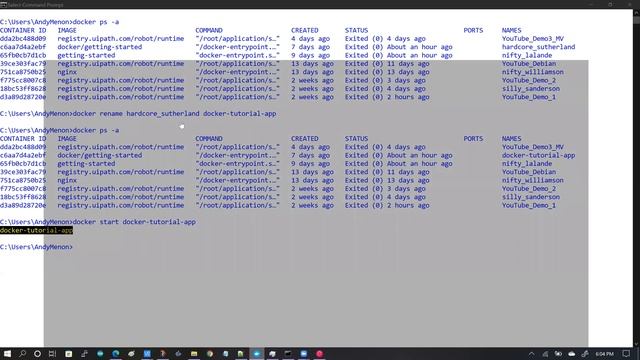Image resolution: width=640 pixels, height=360 pixels.
Task: Click 'docker/getting-started' image in the second listing
Action: coord(100,156)
